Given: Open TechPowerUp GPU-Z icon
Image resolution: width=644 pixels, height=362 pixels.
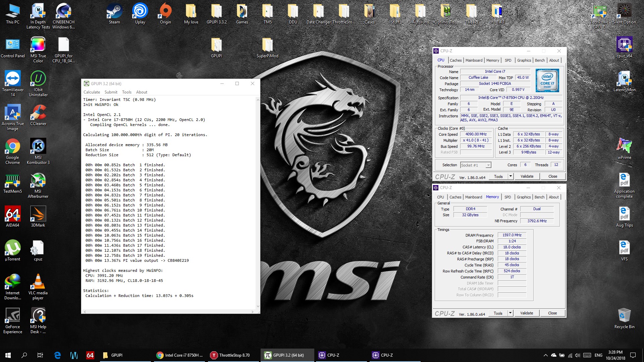Looking at the screenshot, I should click(x=599, y=16).
